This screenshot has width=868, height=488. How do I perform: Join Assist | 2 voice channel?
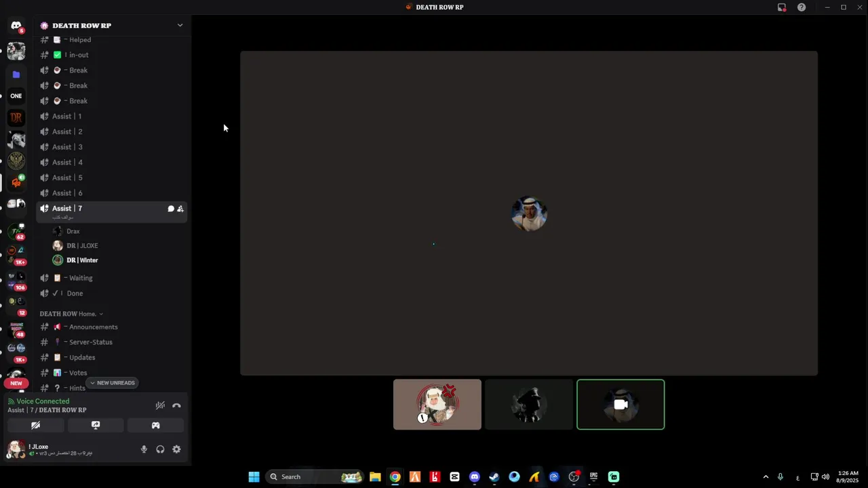point(111,131)
